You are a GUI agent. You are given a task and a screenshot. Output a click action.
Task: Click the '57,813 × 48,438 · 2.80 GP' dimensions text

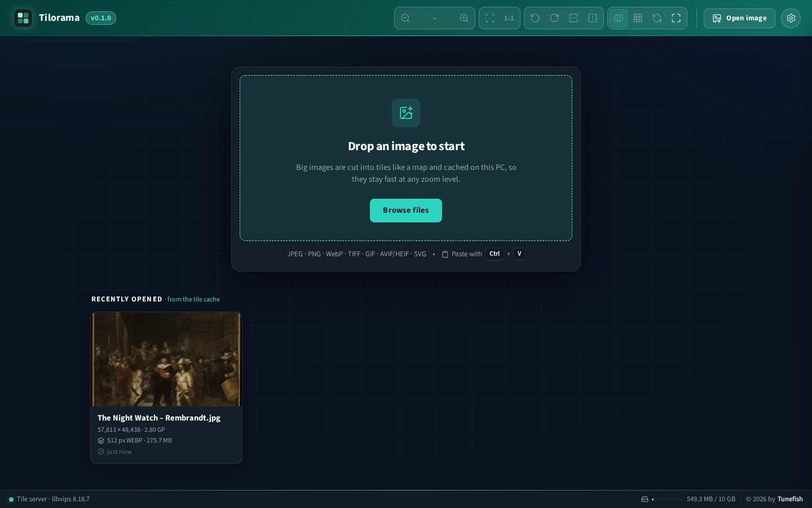point(131,430)
